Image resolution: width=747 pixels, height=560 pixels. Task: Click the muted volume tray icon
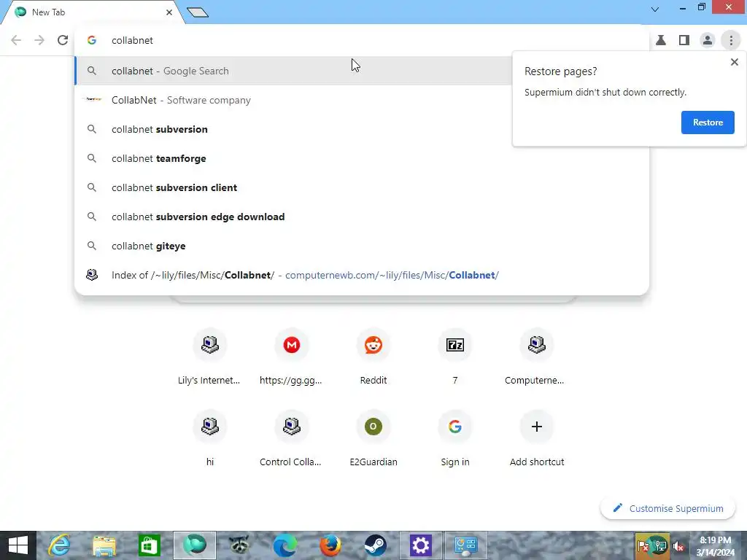tap(678, 547)
